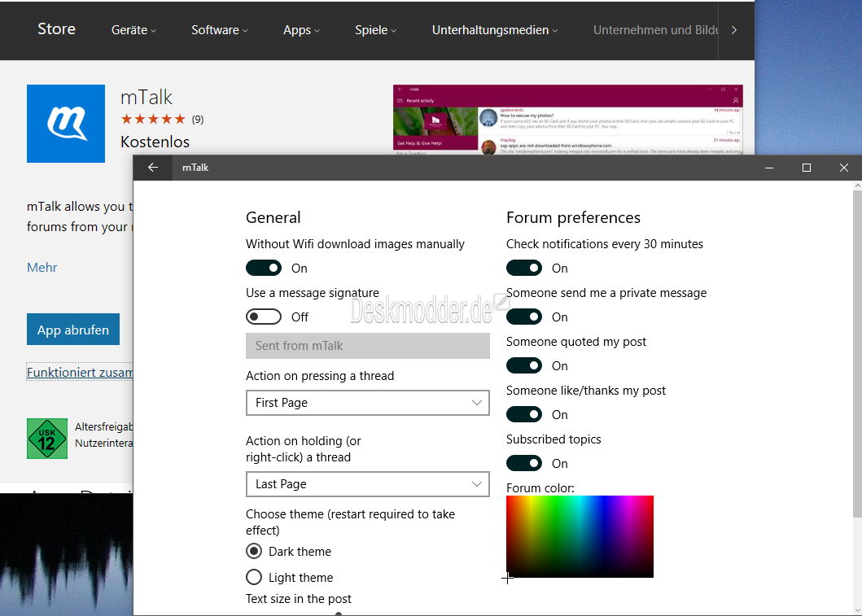
Task: Expand the Software menu in Store
Action: 219,30
